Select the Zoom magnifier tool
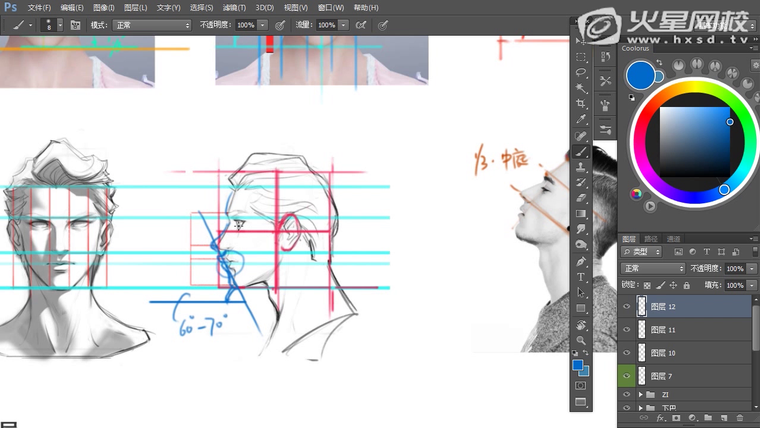The width and height of the screenshot is (760, 428). 581,341
